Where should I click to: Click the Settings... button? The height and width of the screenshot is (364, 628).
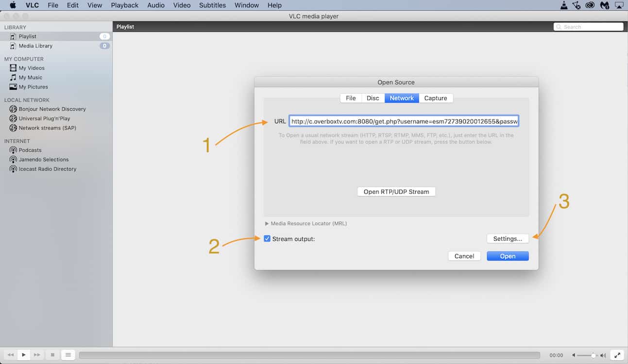[x=508, y=239]
